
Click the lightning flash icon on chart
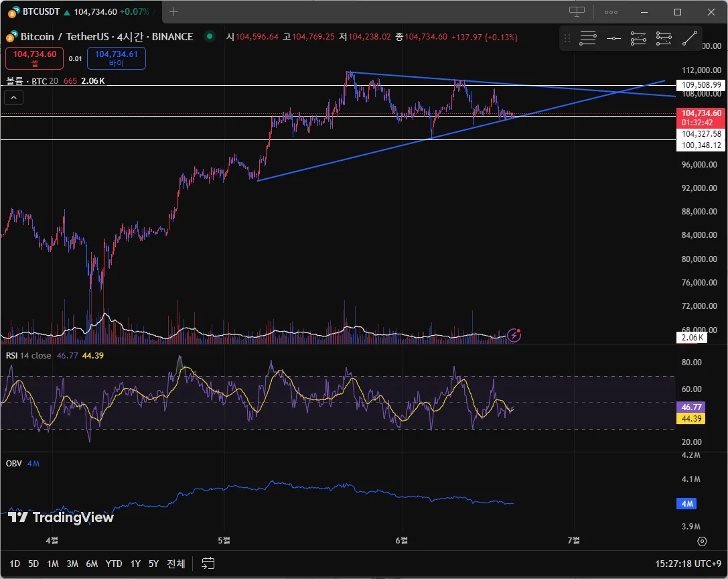pyautogui.click(x=514, y=334)
